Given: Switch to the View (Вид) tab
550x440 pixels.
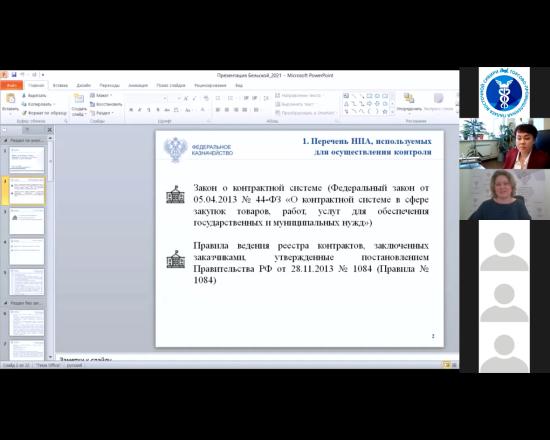Looking at the screenshot, I should point(239,85).
